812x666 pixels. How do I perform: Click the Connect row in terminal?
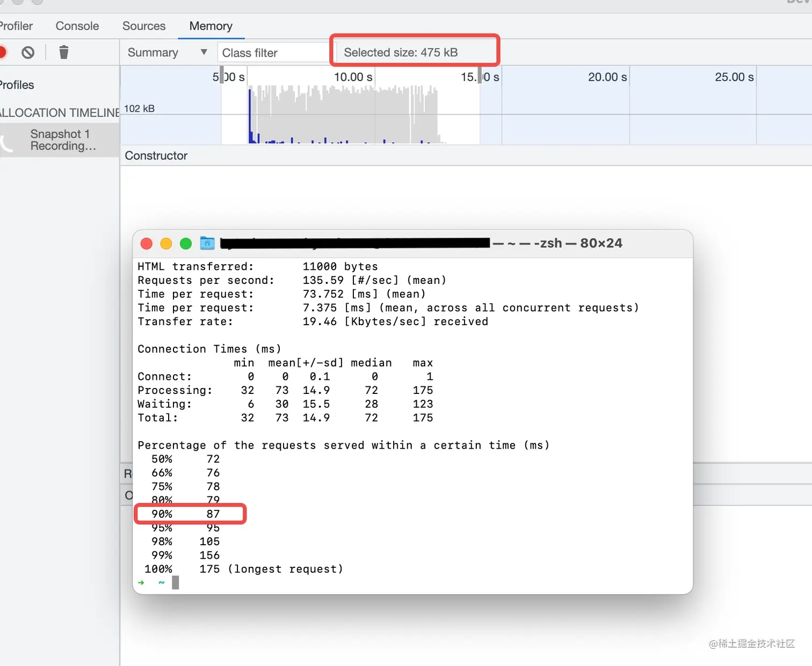[x=285, y=377]
